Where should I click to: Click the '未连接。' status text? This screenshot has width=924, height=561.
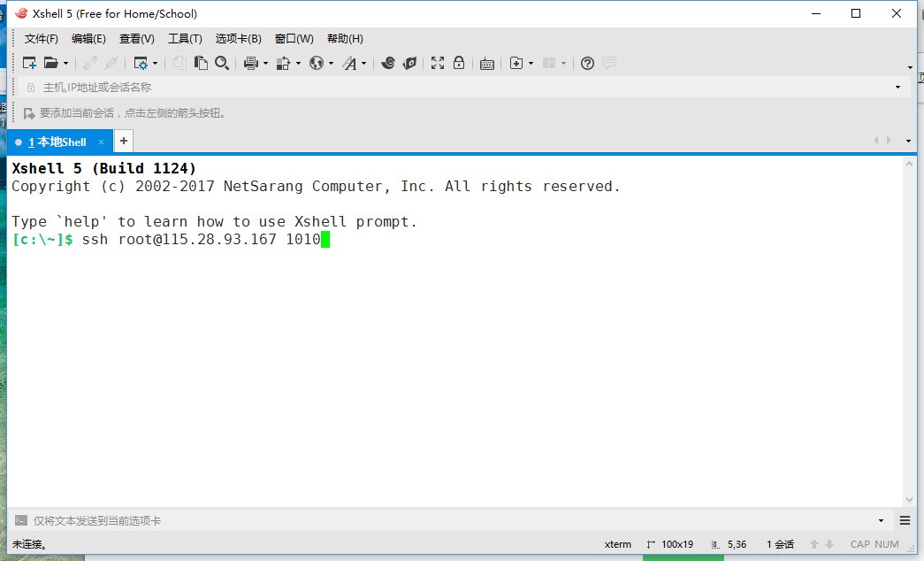29,544
